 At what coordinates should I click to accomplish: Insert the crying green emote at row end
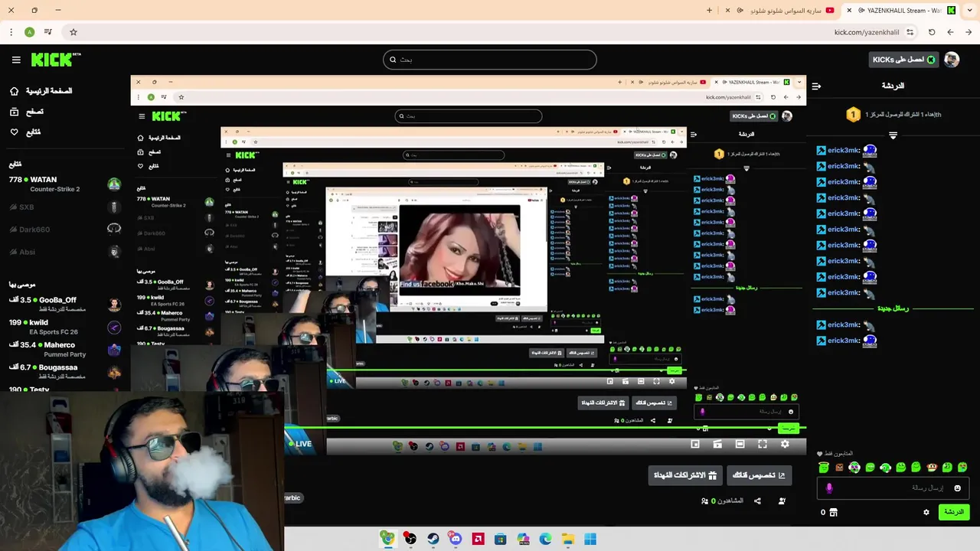click(962, 467)
